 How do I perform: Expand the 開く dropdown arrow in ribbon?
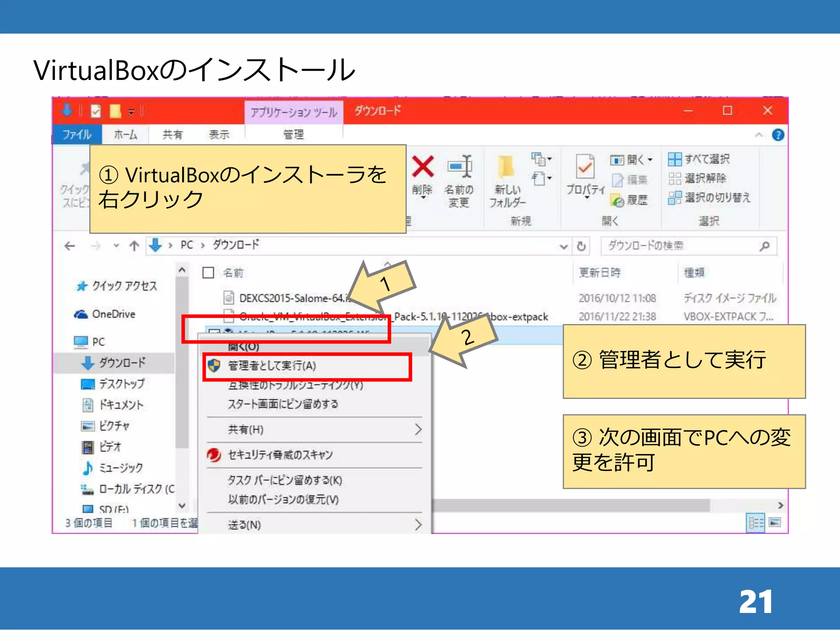tap(651, 159)
